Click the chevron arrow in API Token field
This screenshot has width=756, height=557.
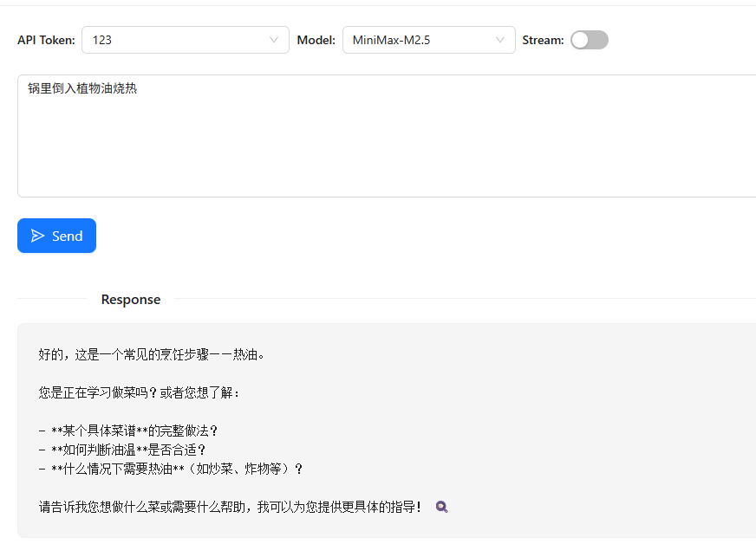[x=274, y=40]
